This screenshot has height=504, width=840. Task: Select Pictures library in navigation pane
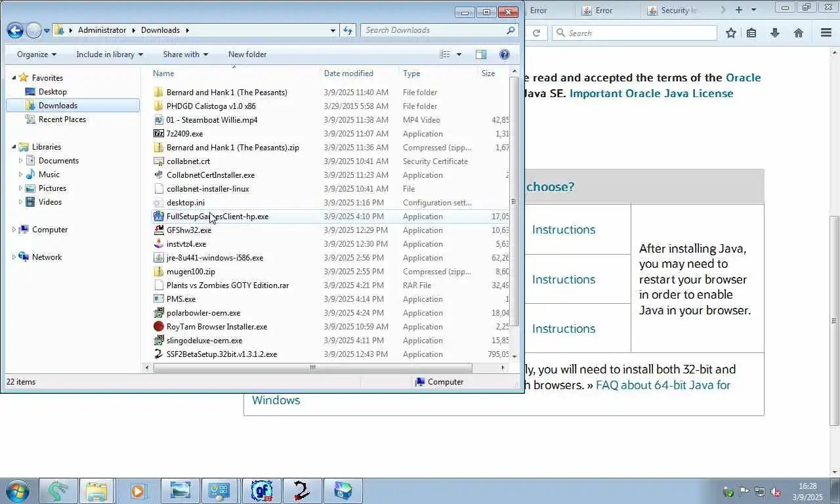[52, 188]
